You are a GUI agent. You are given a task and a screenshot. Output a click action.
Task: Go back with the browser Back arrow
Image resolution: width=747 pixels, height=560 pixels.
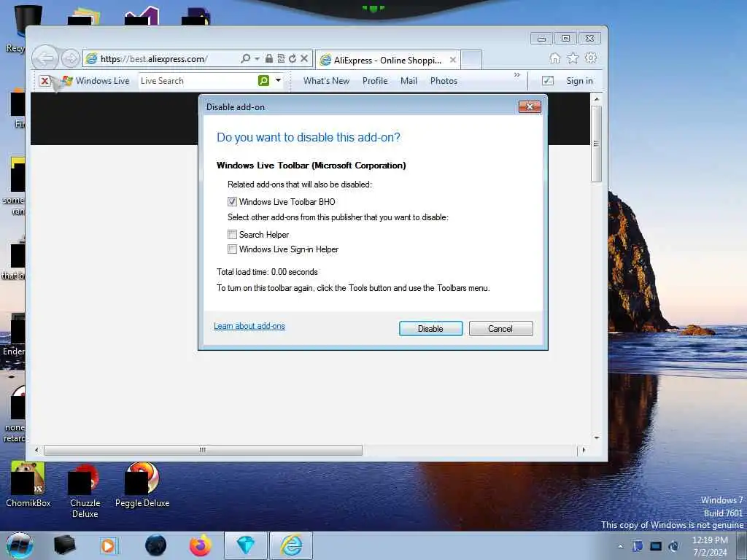coord(46,58)
